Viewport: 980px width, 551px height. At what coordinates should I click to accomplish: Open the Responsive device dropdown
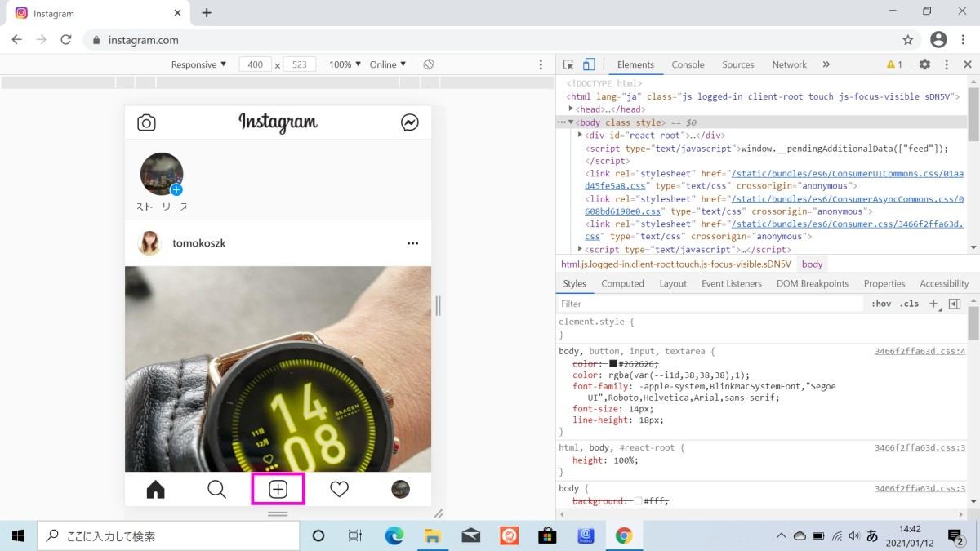[199, 64]
